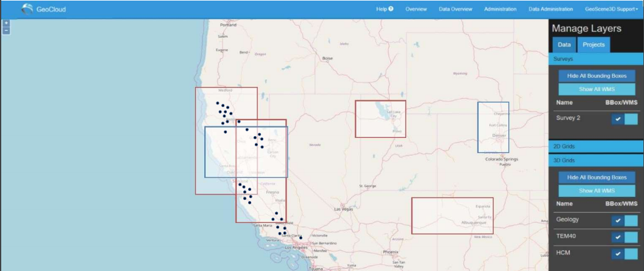The image size is (644, 271).
Task: Click the Geology layer name
Action: coord(567,219)
